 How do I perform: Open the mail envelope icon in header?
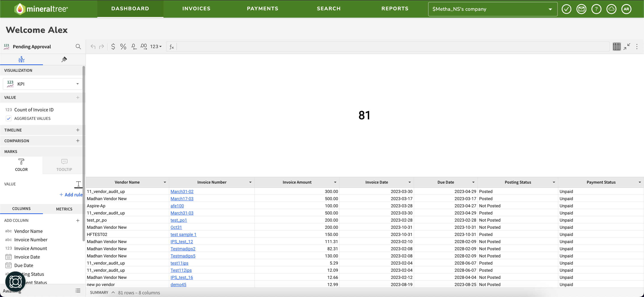coord(581,9)
